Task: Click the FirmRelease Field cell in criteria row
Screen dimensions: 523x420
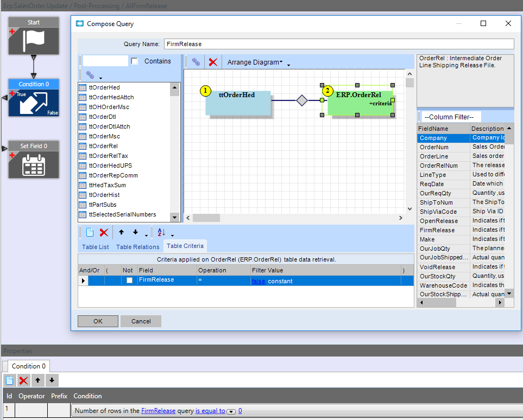Action: [x=167, y=280]
